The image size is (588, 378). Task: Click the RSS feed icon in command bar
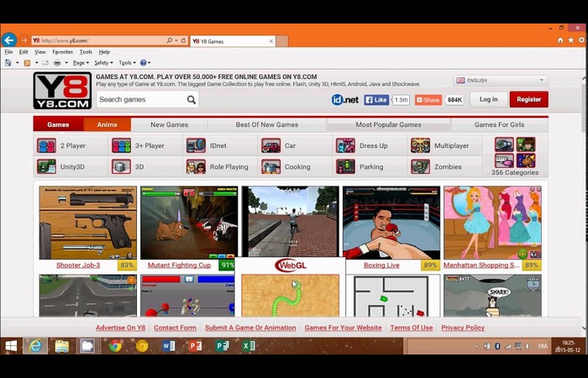pos(27,63)
